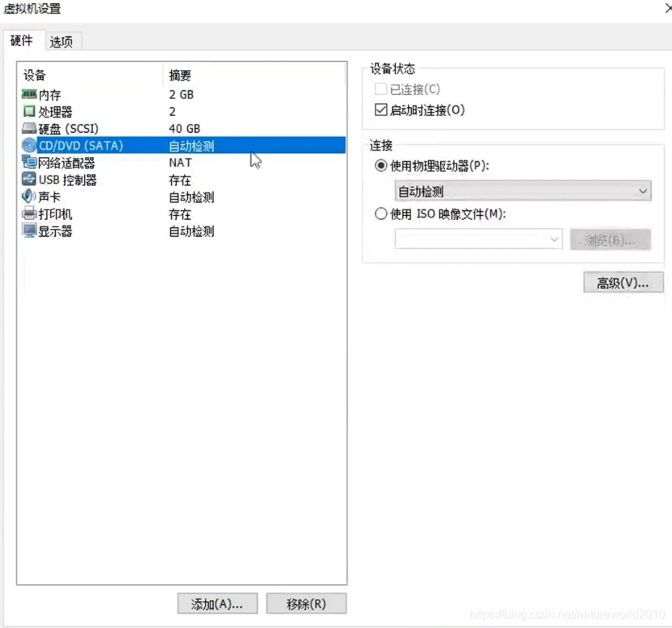This screenshot has width=672, height=628.
Task: Click the 添加(A)... button
Action: [217, 603]
